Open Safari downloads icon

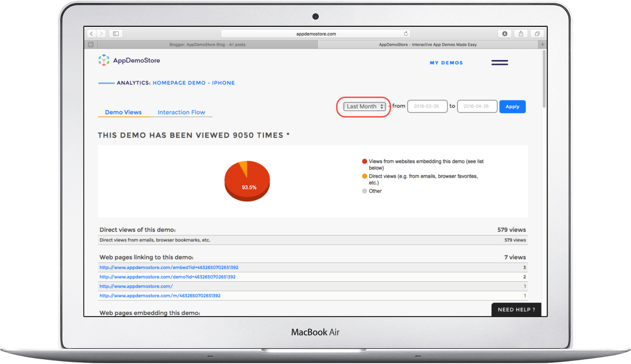click(505, 34)
